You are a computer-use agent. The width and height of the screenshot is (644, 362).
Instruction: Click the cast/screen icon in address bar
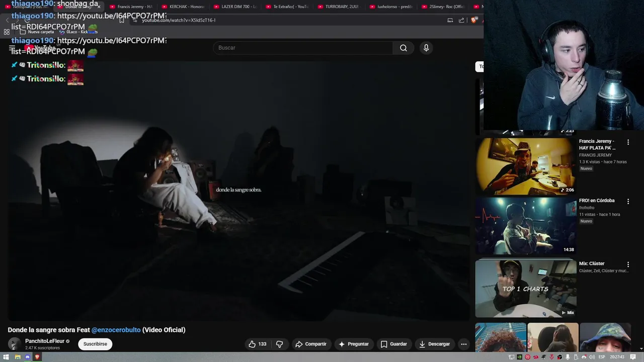(x=450, y=20)
